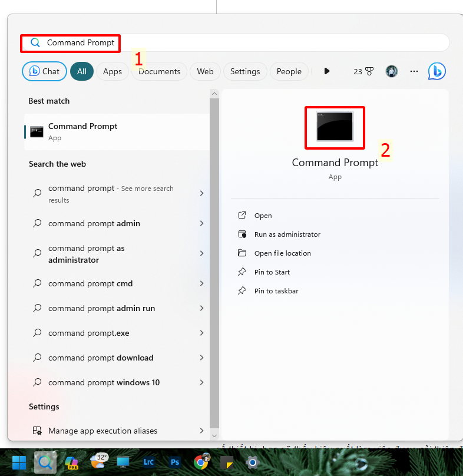Viewport: 463px width, 476px height.
Task: Select web suggestion 'command prompt.exe'
Action: (117, 333)
